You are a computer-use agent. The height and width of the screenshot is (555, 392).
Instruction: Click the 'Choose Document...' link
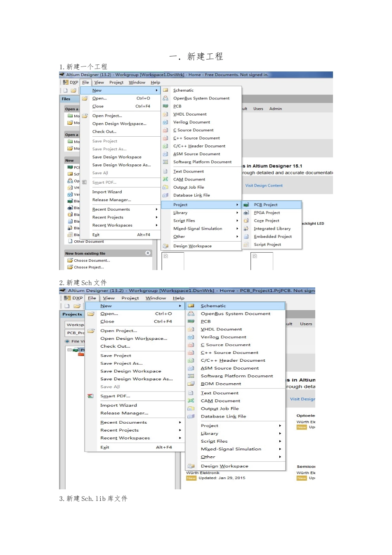pyautogui.click(x=92, y=261)
